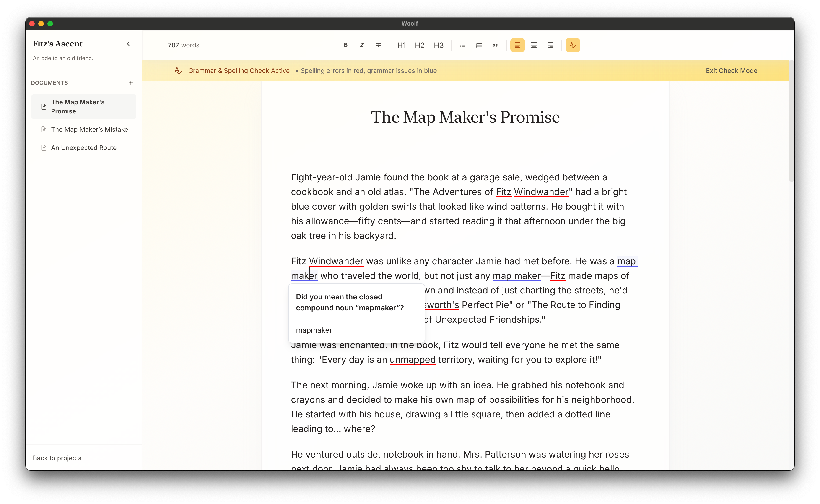Viewport: 820px width, 504px height.
Task: Toggle the grammar and spelling checker off
Action: (x=573, y=45)
